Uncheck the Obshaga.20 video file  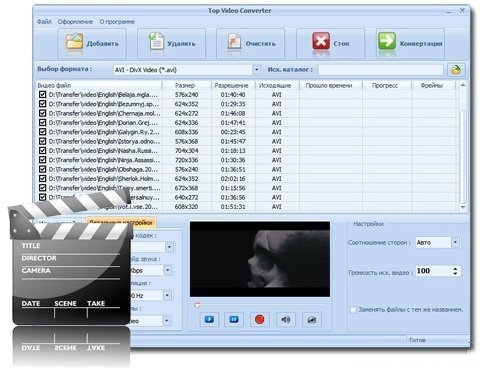[x=42, y=169]
